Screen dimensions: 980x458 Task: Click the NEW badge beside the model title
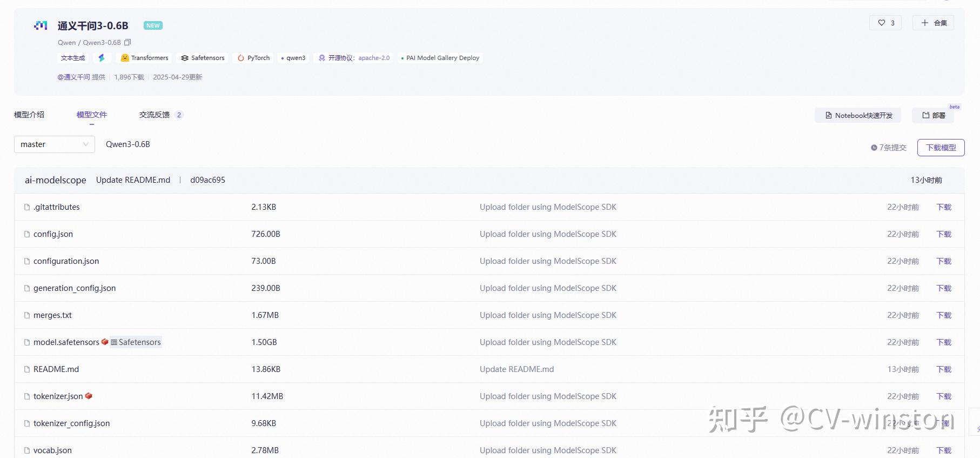[x=153, y=25]
